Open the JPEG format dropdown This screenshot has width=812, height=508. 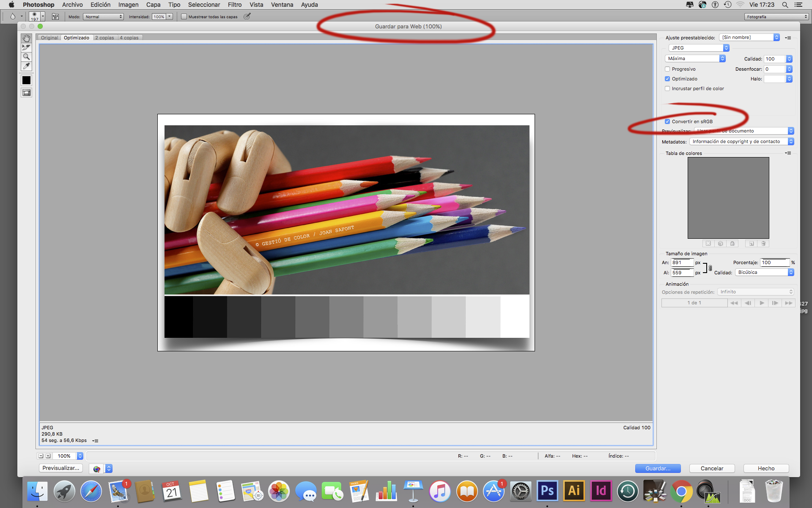point(699,48)
